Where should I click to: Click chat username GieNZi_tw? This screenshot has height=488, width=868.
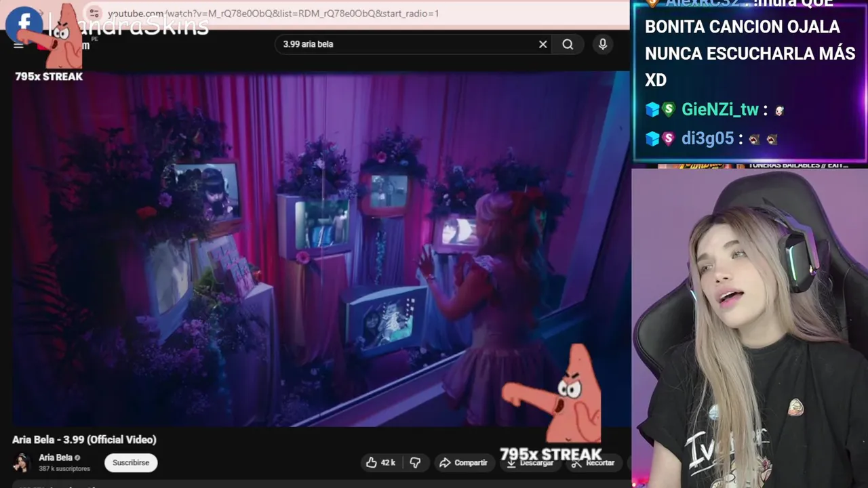pyautogui.click(x=720, y=109)
